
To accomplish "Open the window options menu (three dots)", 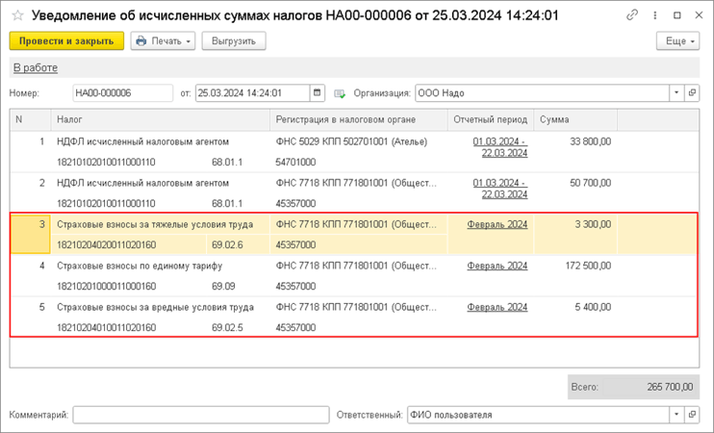I will coord(654,16).
